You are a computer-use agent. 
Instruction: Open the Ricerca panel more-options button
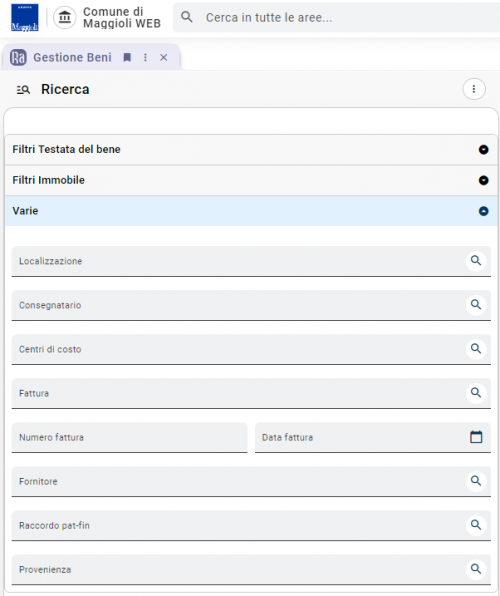[474, 89]
